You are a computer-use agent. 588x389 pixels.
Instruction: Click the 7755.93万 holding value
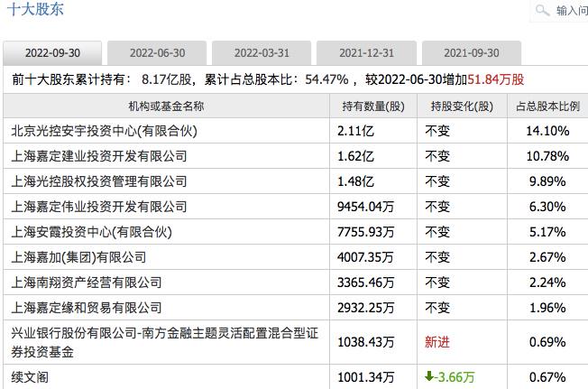click(365, 232)
